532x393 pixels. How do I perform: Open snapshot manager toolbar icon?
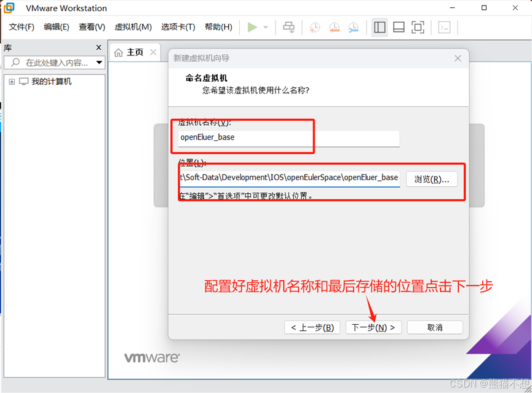[x=353, y=27]
